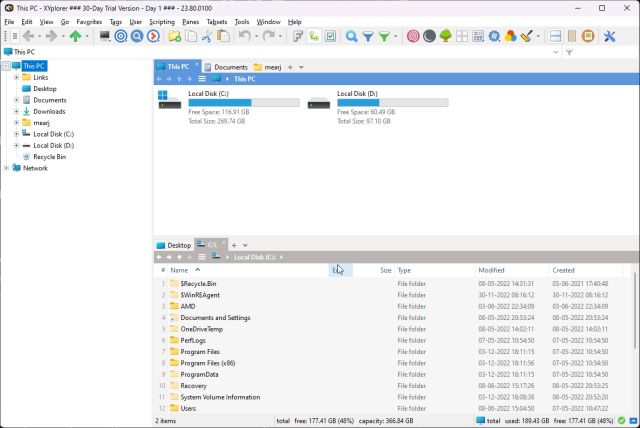The image size is (640, 428).
Task: Open Find Files magnifier toolbar icon
Action: click(x=351, y=36)
